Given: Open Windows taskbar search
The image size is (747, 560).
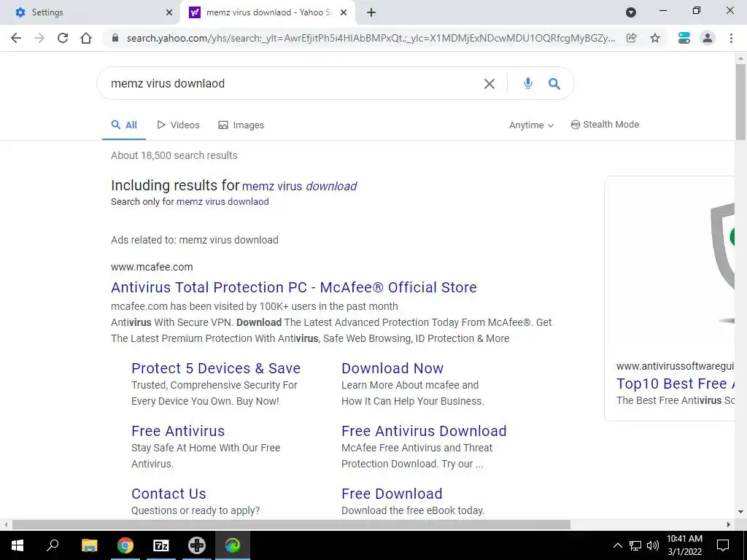Looking at the screenshot, I should point(53,545).
